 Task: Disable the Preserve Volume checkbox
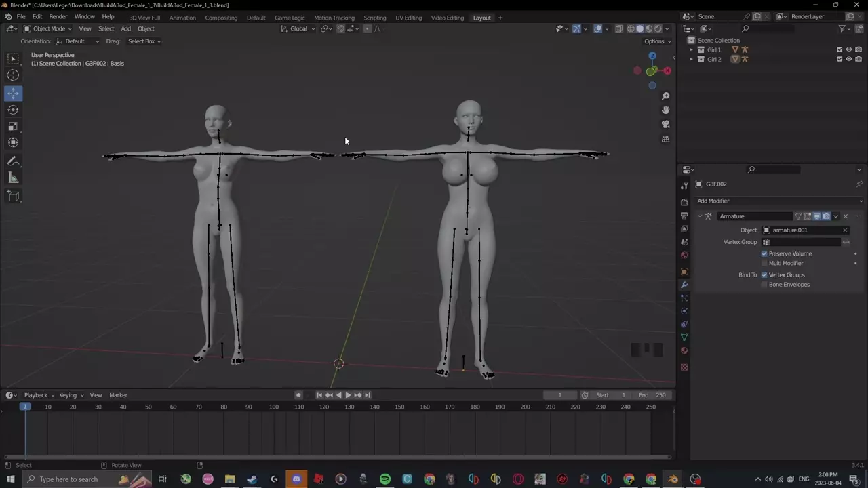(x=764, y=253)
